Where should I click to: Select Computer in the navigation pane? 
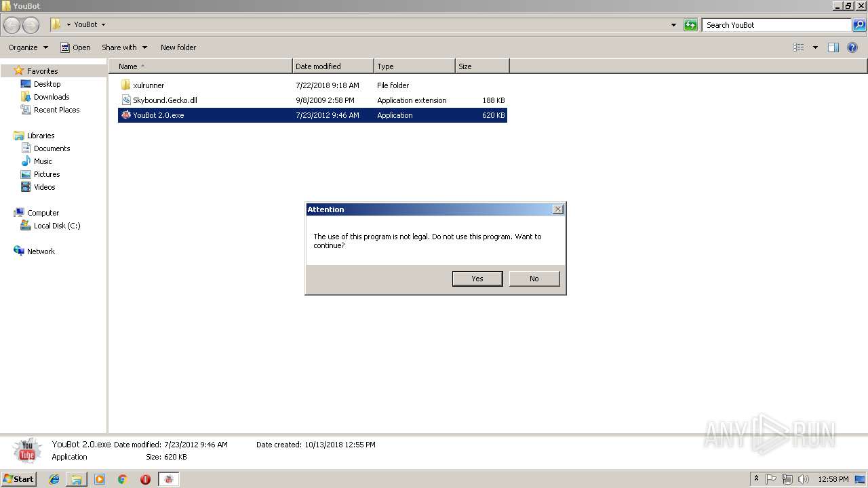click(43, 213)
